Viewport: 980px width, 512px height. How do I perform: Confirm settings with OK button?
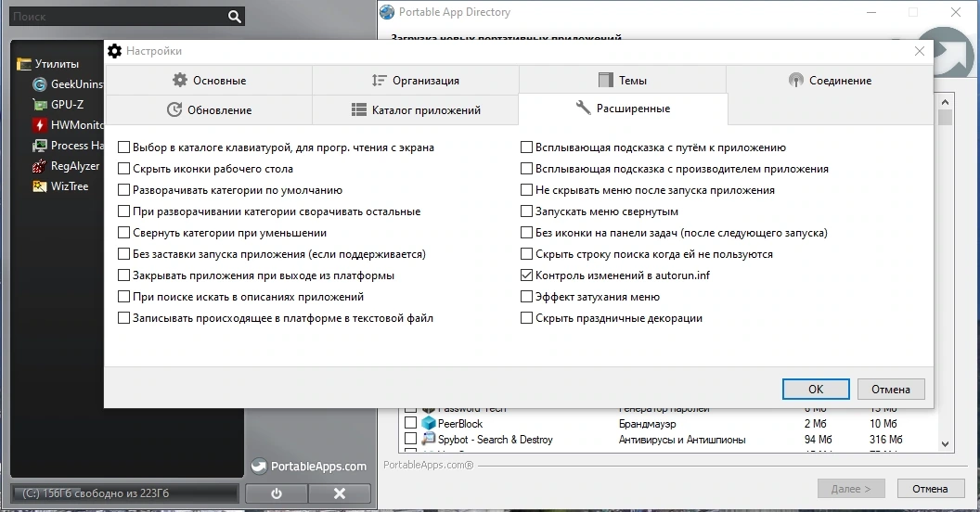coord(816,389)
